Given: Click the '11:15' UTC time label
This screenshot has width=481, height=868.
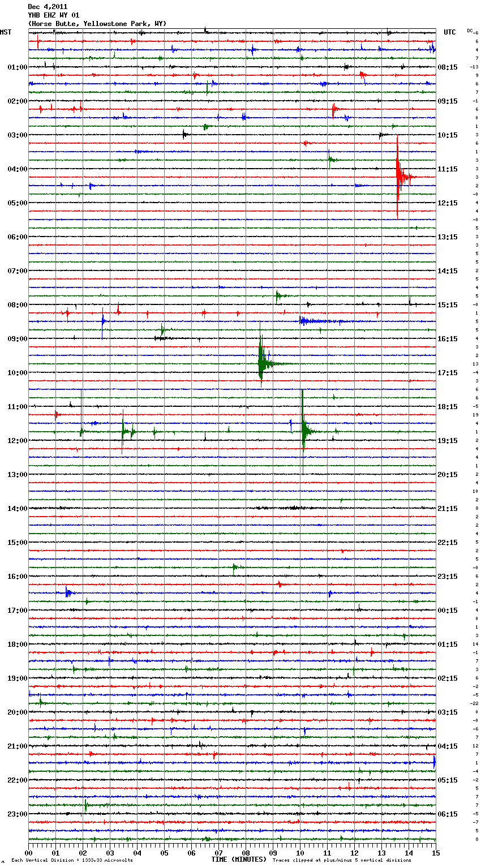Looking at the screenshot, I should (448, 169).
